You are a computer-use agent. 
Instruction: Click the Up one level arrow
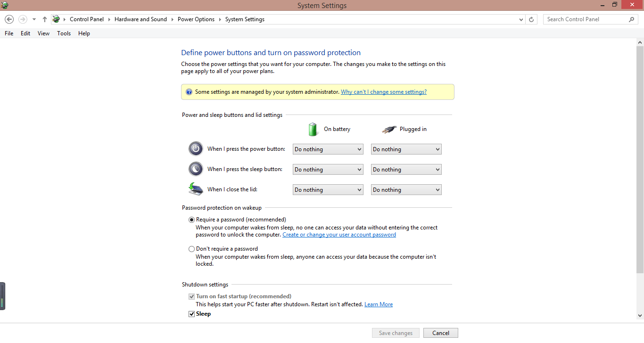(x=45, y=19)
